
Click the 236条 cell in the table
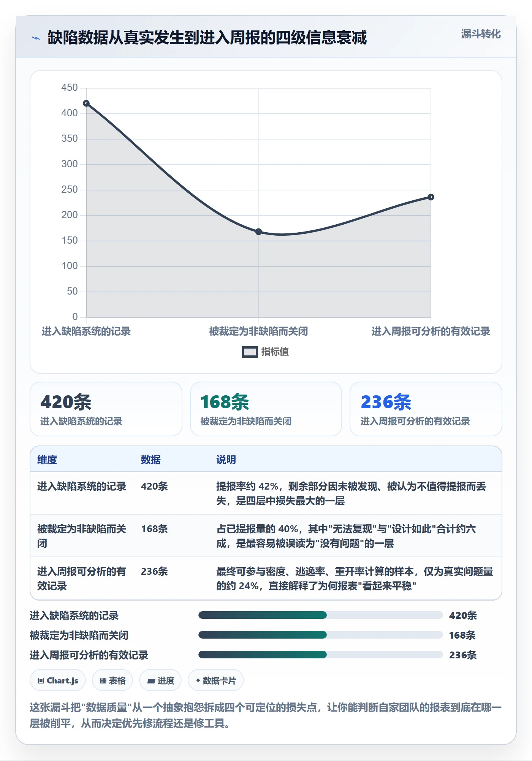coord(154,571)
